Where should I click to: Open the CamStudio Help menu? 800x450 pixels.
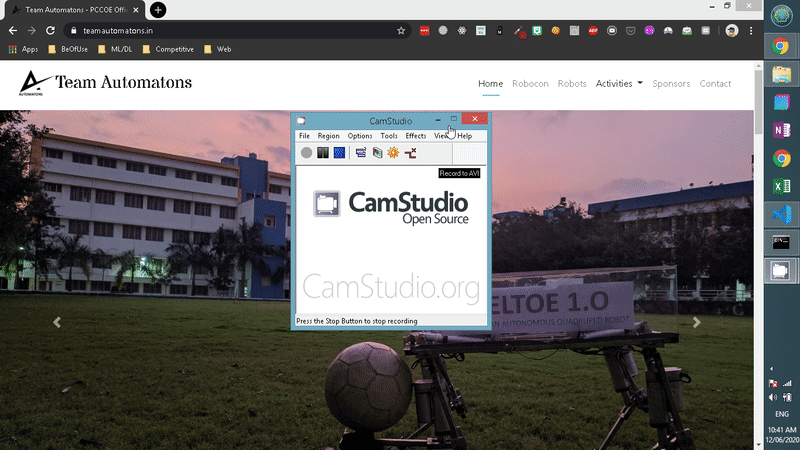(x=464, y=136)
